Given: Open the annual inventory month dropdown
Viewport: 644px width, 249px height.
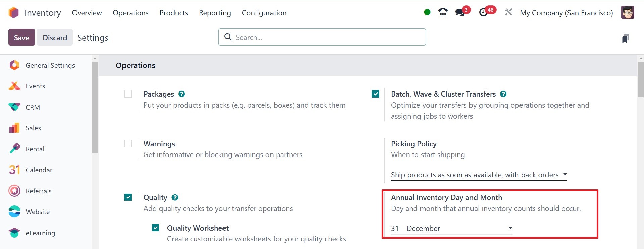Looking at the screenshot, I should [459, 229].
